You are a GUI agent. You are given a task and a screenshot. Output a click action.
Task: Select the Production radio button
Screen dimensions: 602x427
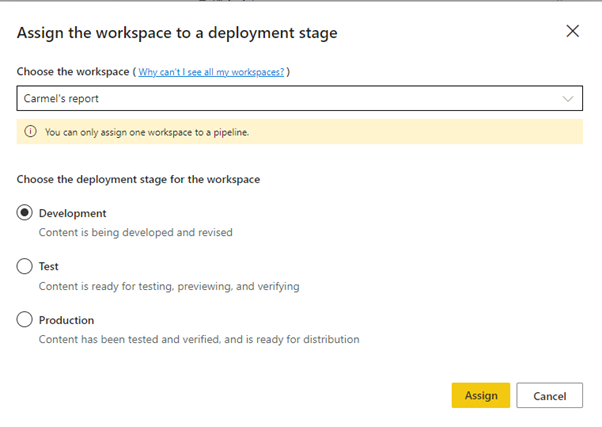click(x=25, y=320)
